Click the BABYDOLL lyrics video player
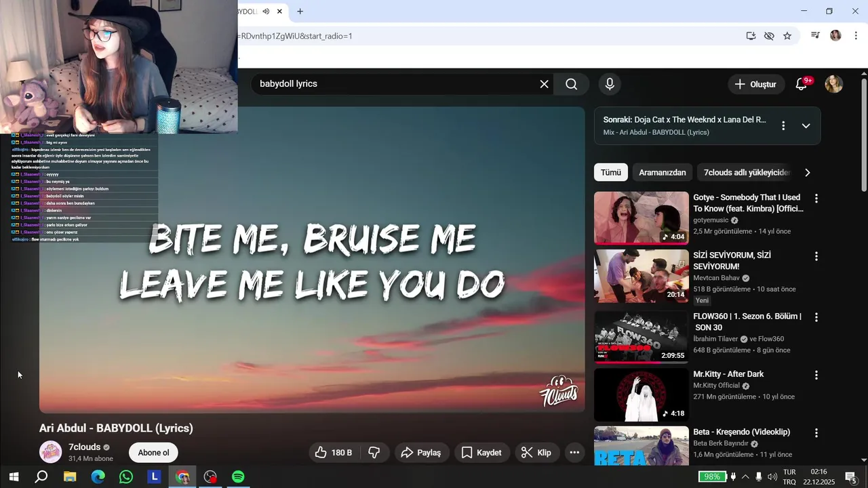The image size is (868, 488). [312, 260]
